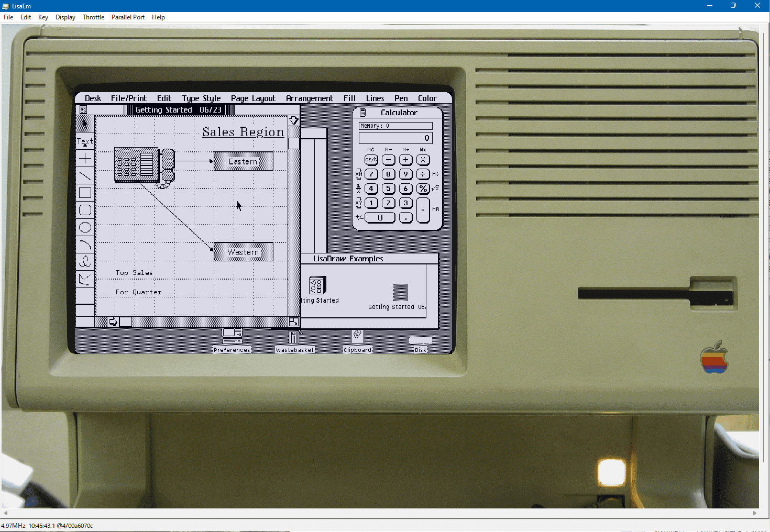
Task: Select the rounded rectangle tool
Action: (x=85, y=210)
